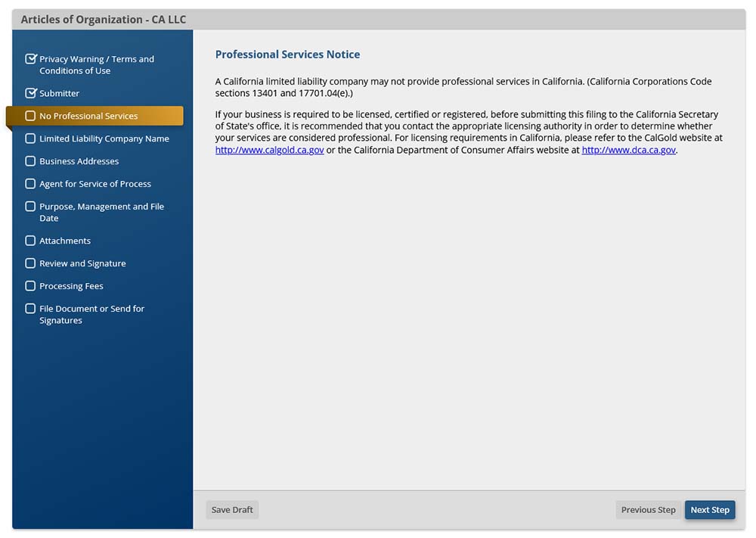Go back with Previous Step button

(x=649, y=510)
